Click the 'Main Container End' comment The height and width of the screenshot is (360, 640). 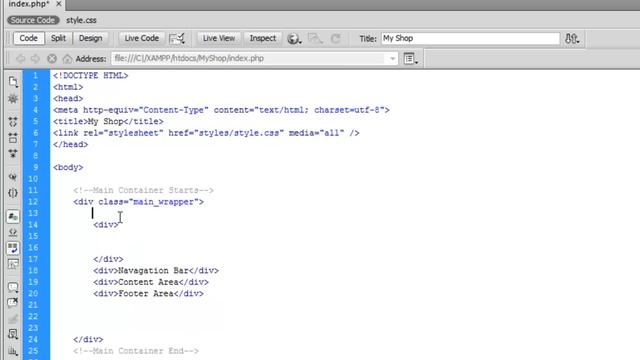(136, 351)
